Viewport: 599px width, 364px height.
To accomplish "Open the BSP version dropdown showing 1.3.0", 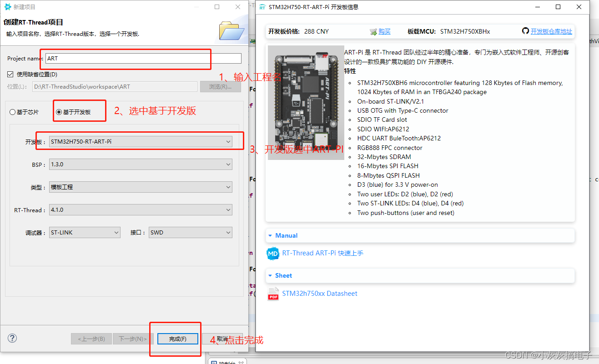I will pos(141,165).
